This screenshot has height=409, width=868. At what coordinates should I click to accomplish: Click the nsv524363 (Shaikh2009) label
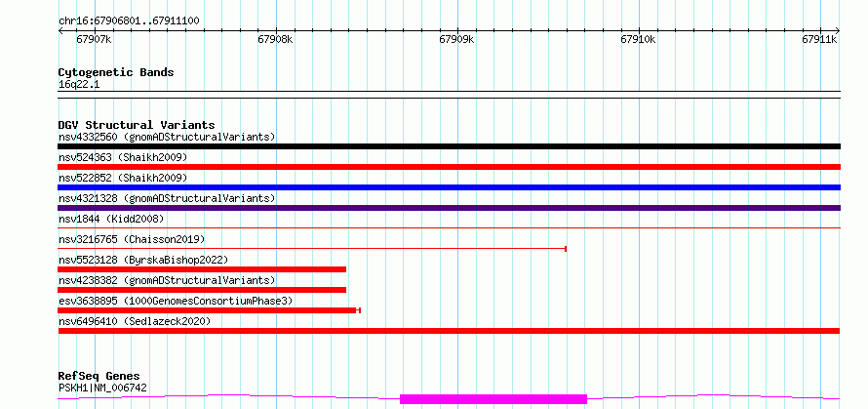[123, 157]
